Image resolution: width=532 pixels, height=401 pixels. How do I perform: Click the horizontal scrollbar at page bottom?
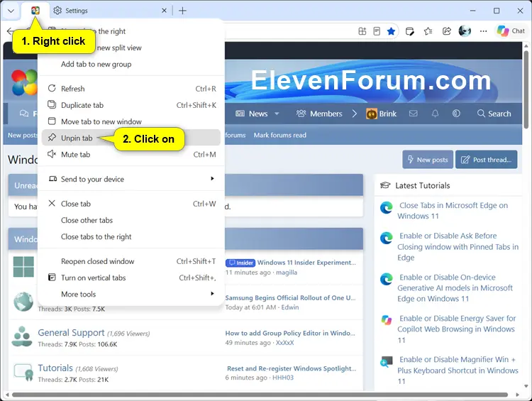pos(260,395)
